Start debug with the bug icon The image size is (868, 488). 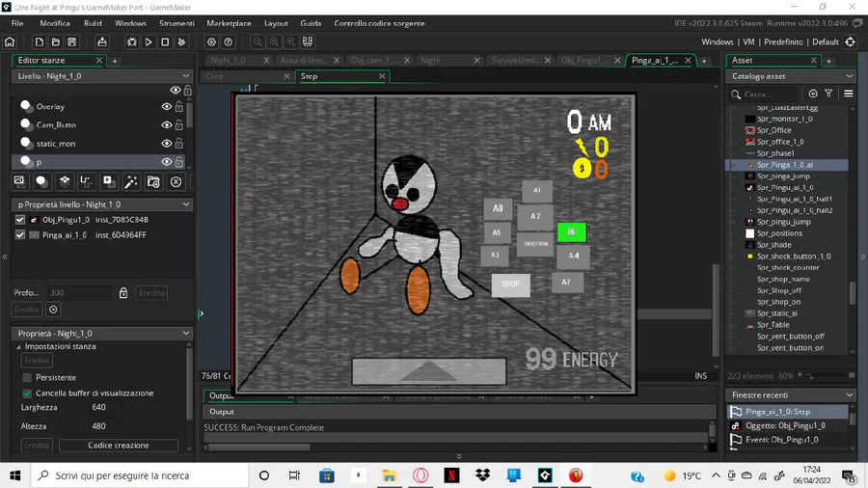click(132, 42)
